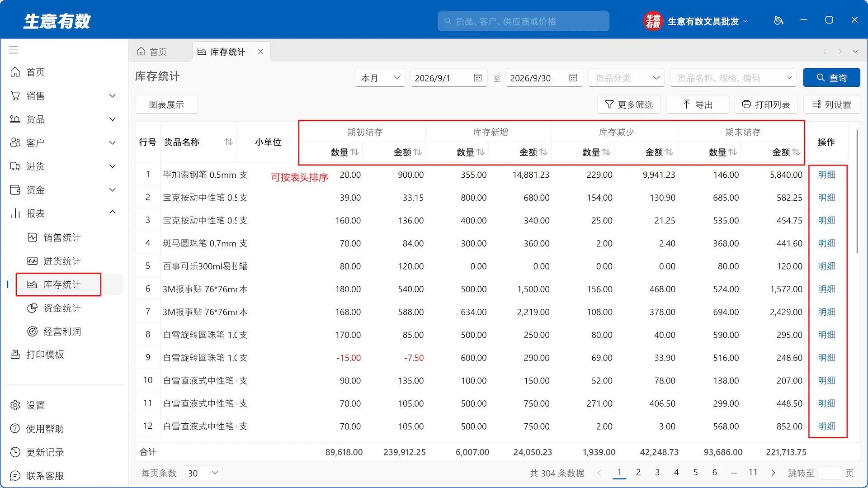Sort by 库存减少 金额 column
This screenshot has width=868, height=488.
[669, 152]
